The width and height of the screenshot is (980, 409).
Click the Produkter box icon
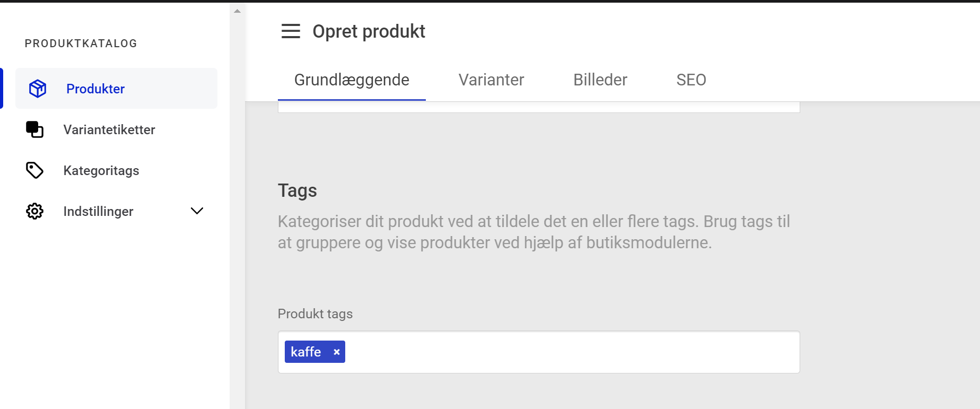[x=38, y=89]
